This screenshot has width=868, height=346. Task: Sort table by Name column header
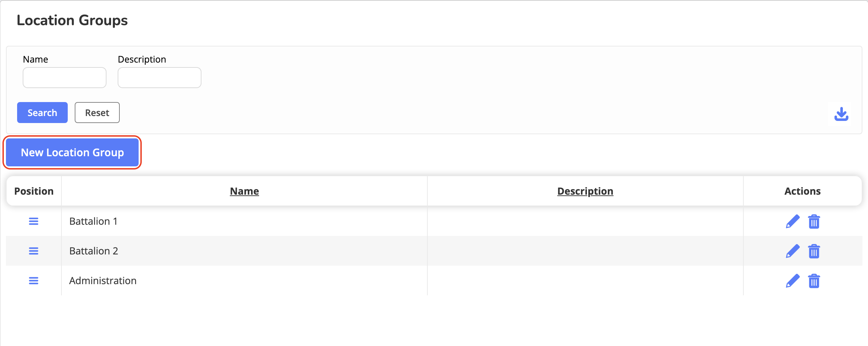[244, 191]
